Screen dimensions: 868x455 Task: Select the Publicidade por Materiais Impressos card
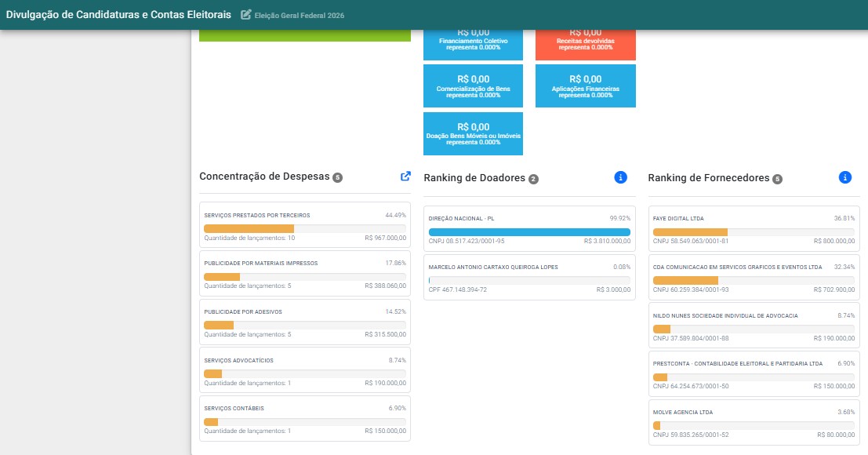click(x=305, y=274)
